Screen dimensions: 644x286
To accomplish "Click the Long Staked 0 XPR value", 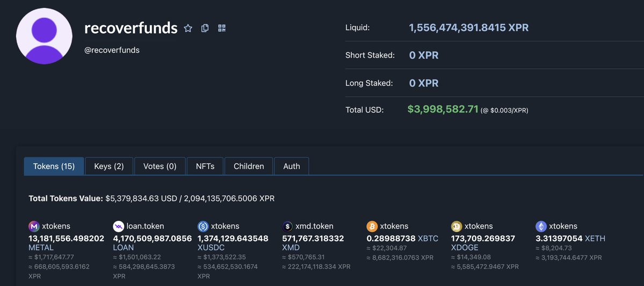I will pos(424,83).
